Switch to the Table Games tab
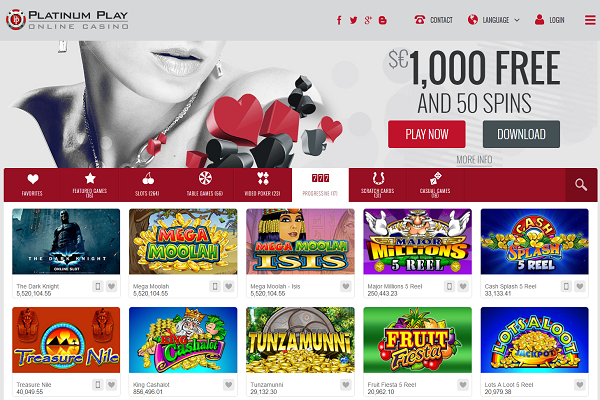Viewport: 600px width, 400px height. (x=205, y=185)
